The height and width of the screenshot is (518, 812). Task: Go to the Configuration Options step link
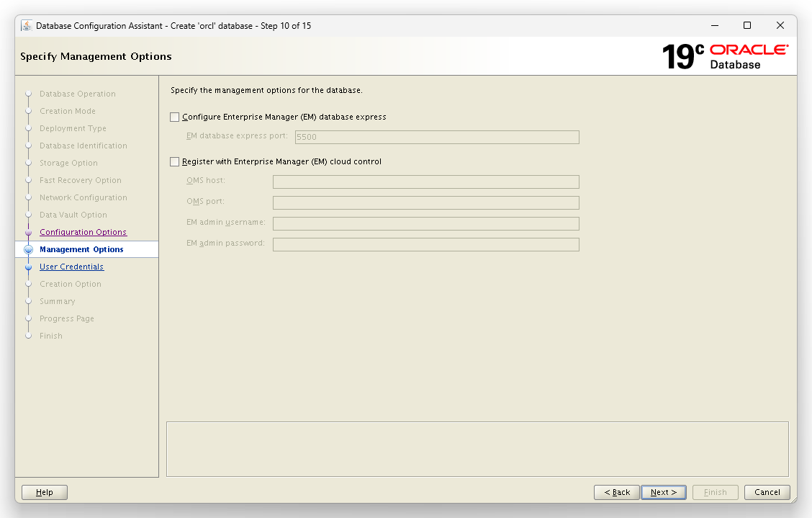pos(83,232)
